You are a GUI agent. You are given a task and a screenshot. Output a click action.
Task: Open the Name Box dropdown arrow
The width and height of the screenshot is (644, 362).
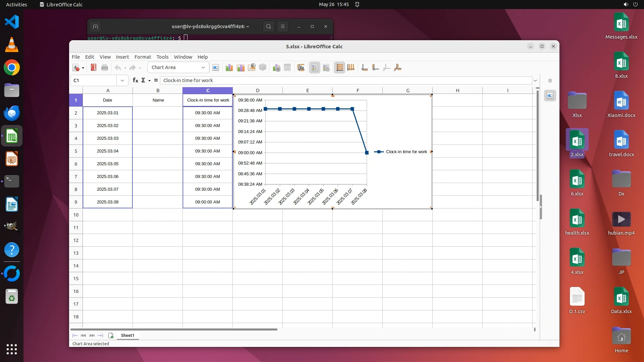pos(122,80)
